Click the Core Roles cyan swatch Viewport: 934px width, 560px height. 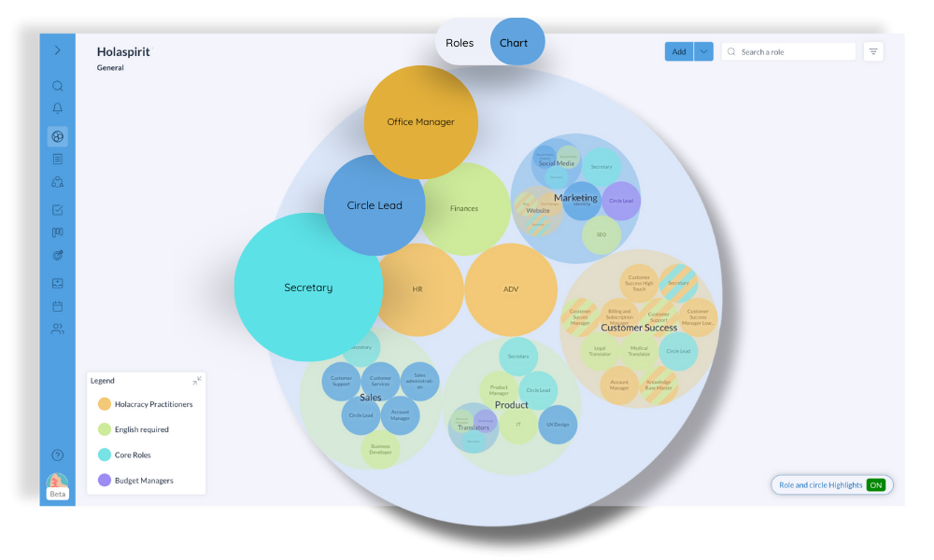(x=105, y=455)
